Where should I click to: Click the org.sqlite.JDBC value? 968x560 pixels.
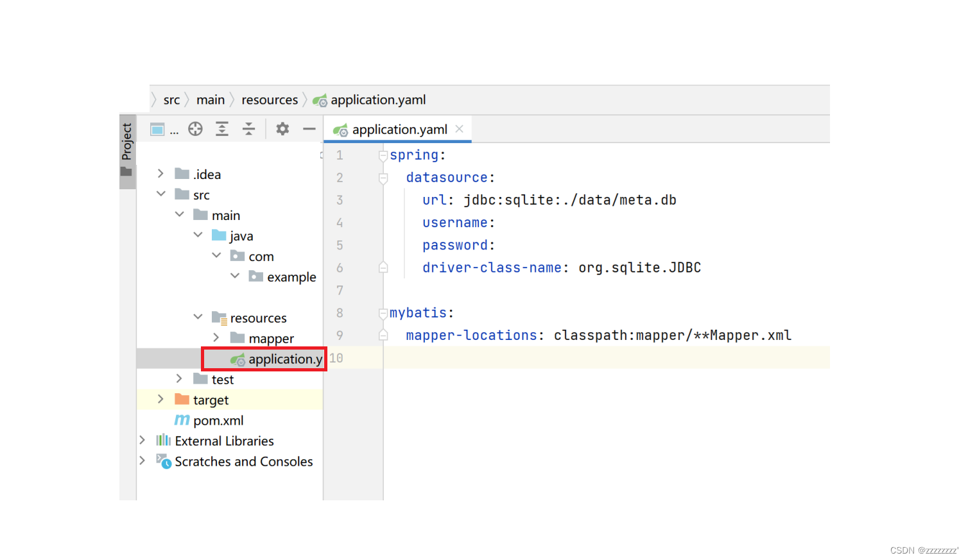coord(639,267)
